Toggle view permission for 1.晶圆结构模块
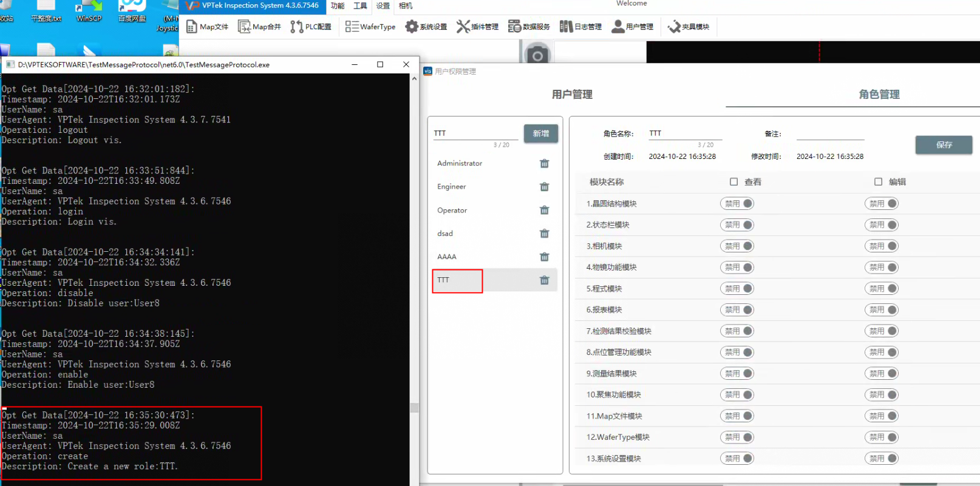This screenshot has width=980, height=486. (x=737, y=204)
